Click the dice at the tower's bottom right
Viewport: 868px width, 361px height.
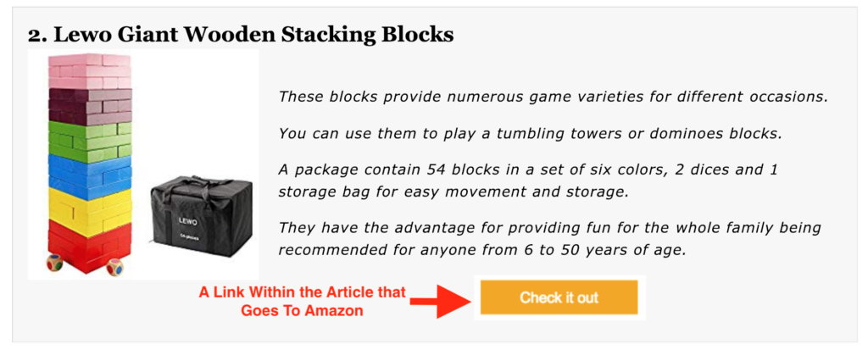(x=114, y=268)
